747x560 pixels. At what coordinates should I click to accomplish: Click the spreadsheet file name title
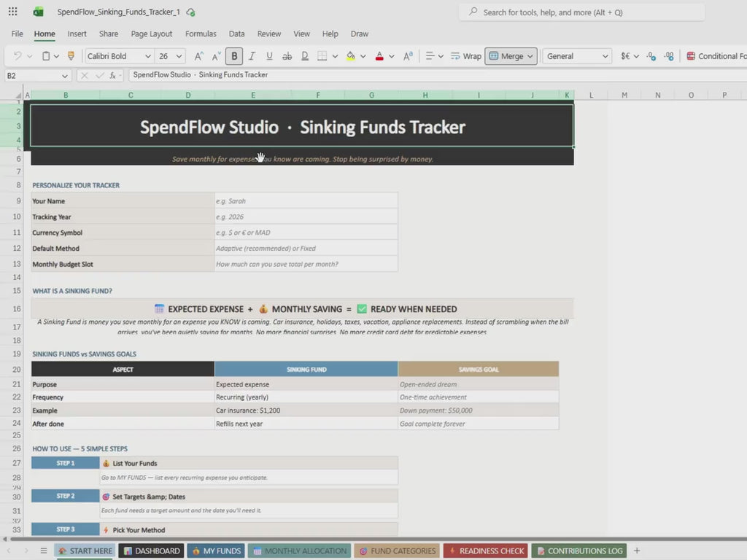(x=119, y=12)
